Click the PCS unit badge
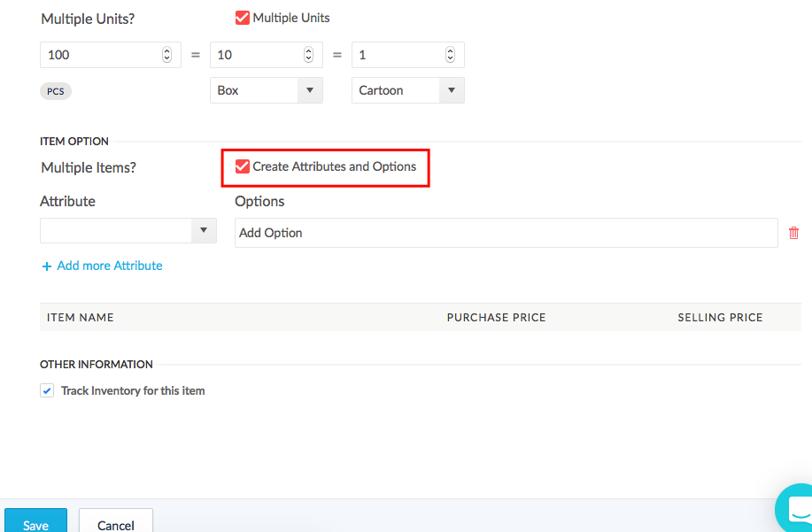Image resolution: width=812 pixels, height=532 pixels. point(56,91)
